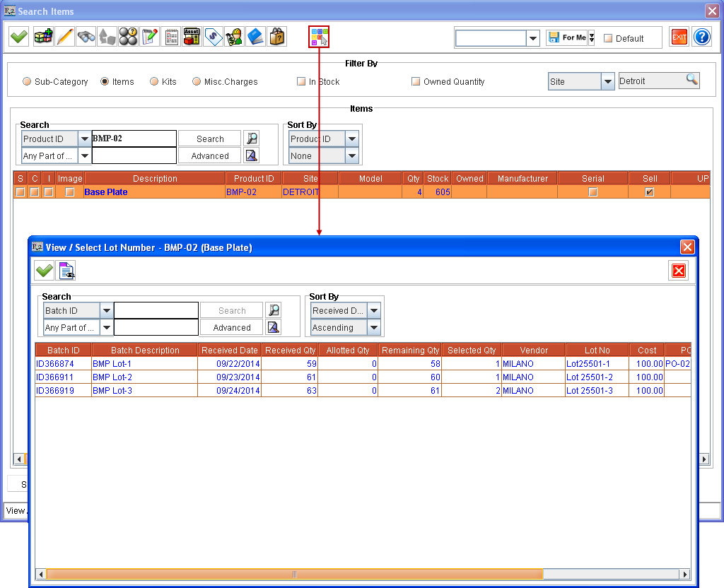
Task: Open the price tag icon with dollar sign
Action: click(x=213, y=36)
